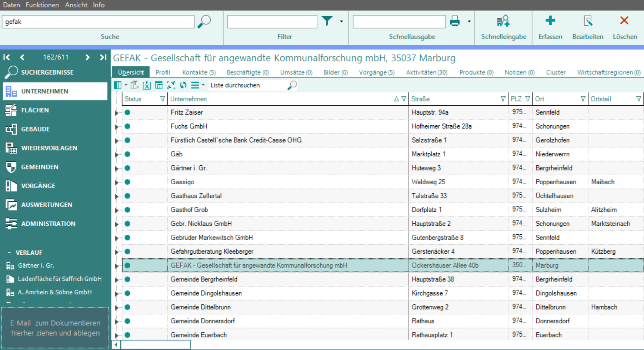Open PLZ column filter
The height and width of the screenshot is (350, 644).
tap(527, 99)
